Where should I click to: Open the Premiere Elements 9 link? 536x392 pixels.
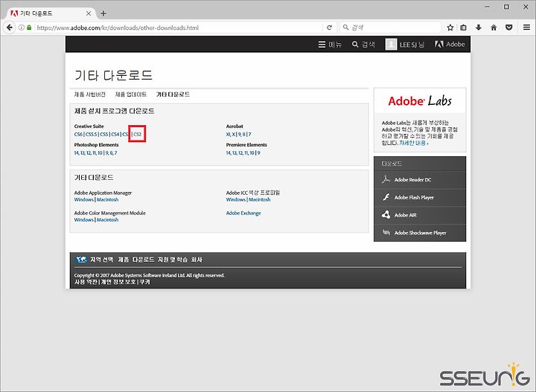259,153
